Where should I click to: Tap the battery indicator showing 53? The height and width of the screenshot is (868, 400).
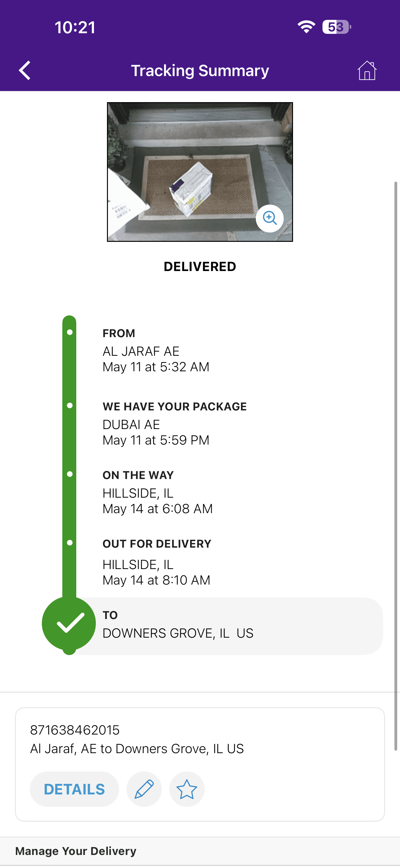pos(337,27)
